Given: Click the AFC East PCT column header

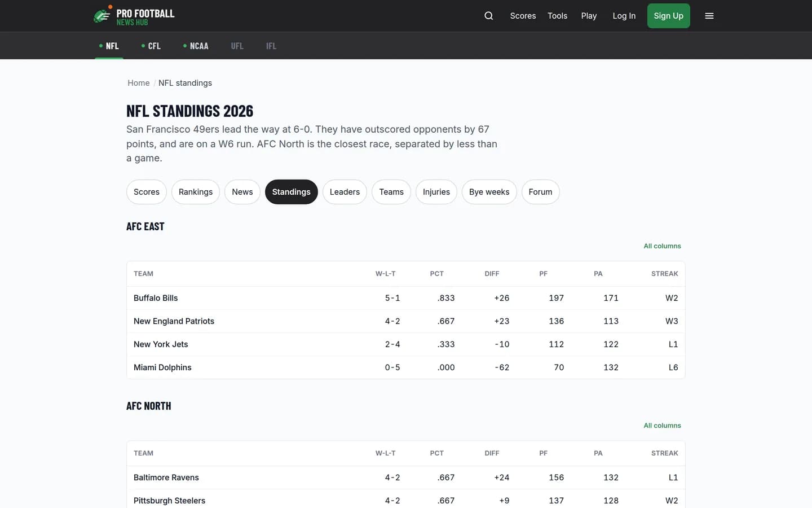Looking at the screenshot, I should click(x=436, y=274).
